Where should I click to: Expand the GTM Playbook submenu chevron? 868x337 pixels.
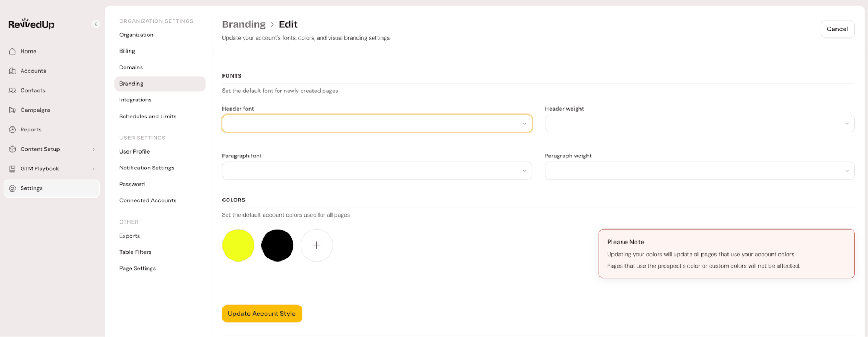tap(93, 169)
